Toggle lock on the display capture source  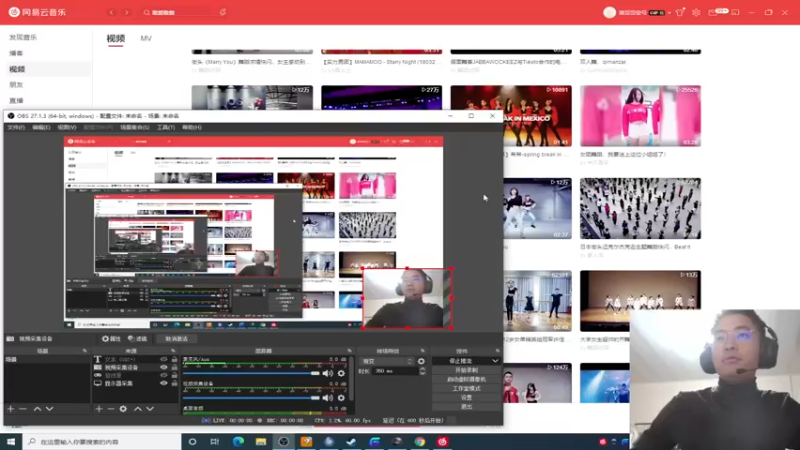click(x=174, y=383)
